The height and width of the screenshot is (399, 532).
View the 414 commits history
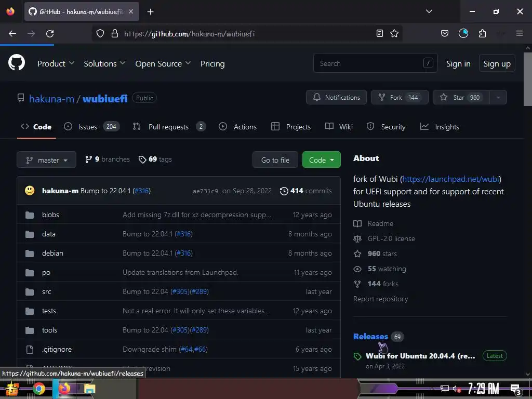(305, 191)
